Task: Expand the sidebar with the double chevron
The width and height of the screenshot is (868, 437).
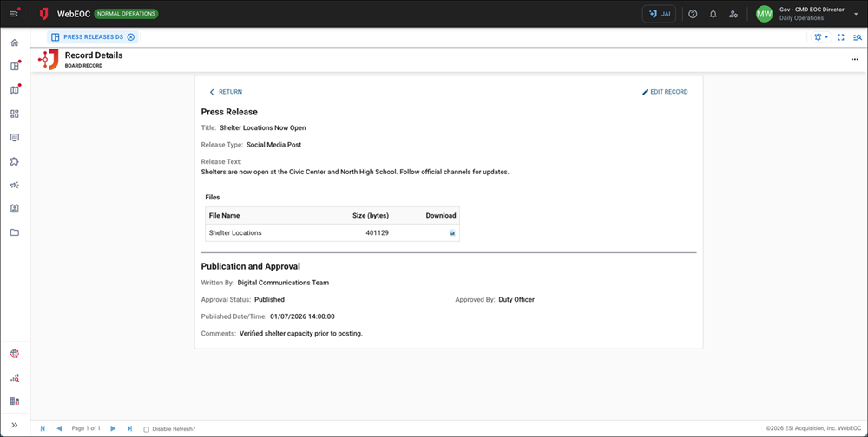Action: pos(14,425)
